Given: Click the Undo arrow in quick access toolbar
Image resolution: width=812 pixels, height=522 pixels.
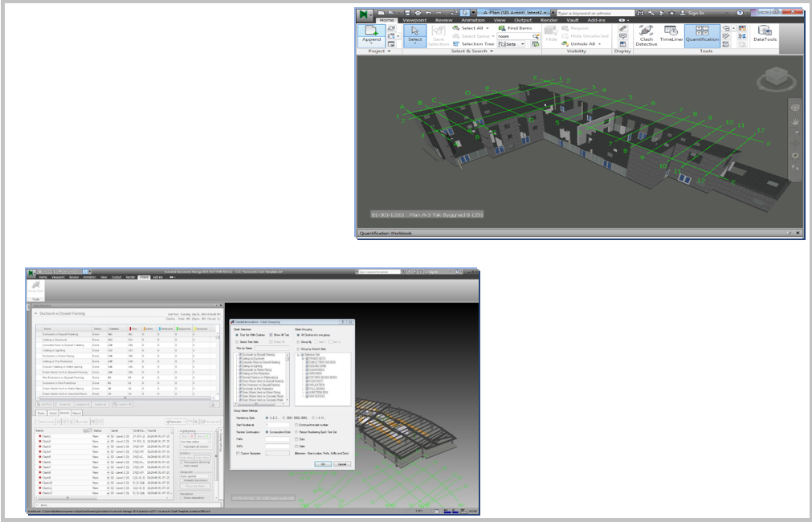Looking at the screenshot, I should tap(428, 13).
